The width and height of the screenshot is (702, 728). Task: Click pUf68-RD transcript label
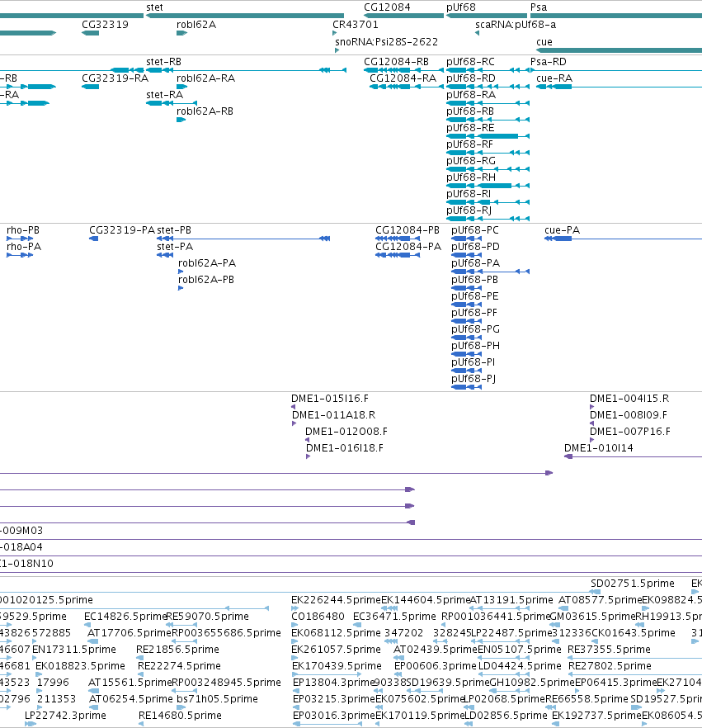coord(471,78)
